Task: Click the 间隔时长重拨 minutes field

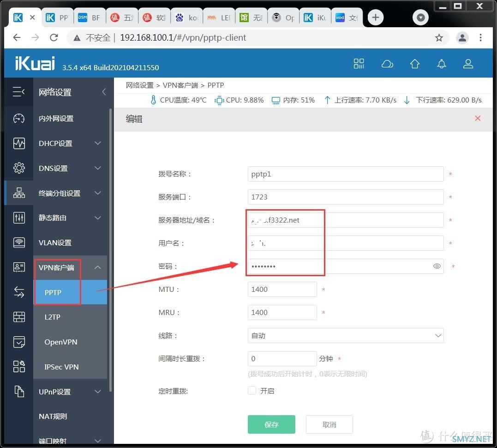Action: (282, 358)
